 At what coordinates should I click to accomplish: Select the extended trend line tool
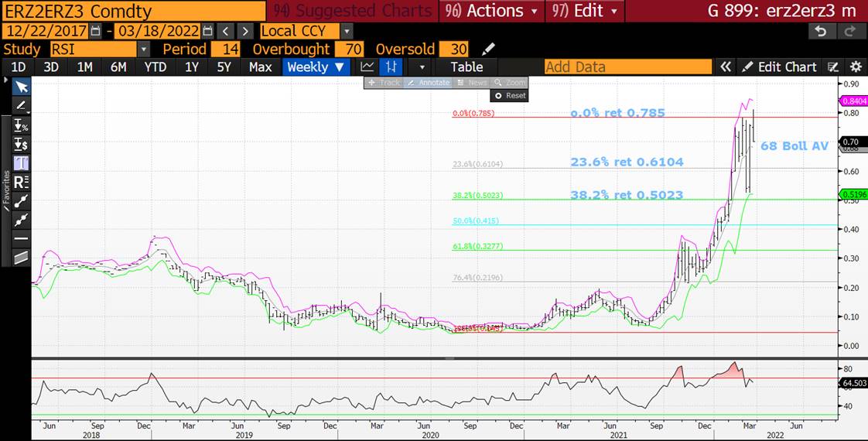21,220
